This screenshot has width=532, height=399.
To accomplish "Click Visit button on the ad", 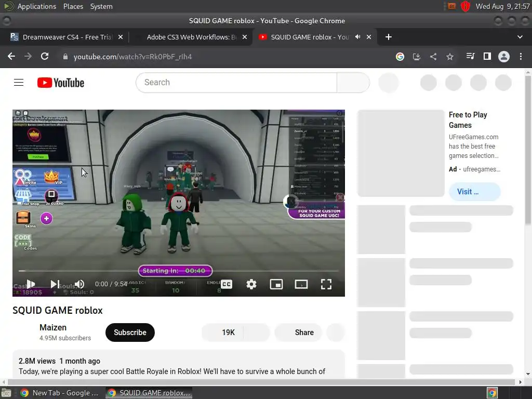I will pyautogui.click(x=475, y=192).
